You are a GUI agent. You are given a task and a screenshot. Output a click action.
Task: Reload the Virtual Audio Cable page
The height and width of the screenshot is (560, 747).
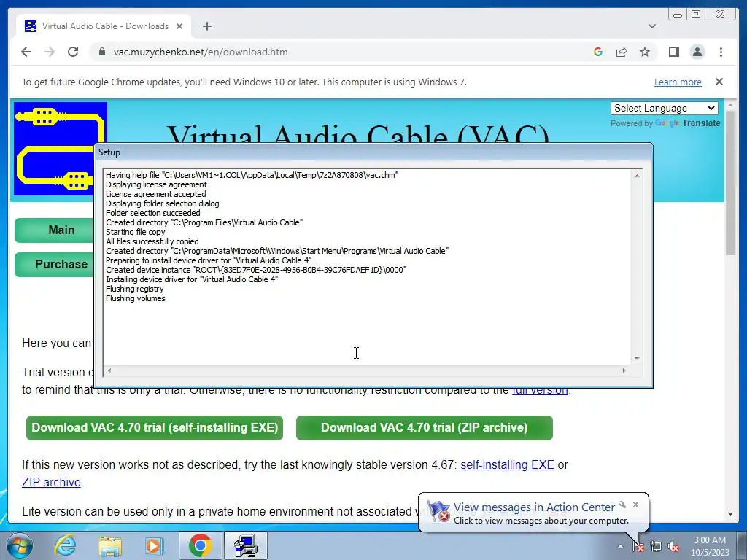73,52
